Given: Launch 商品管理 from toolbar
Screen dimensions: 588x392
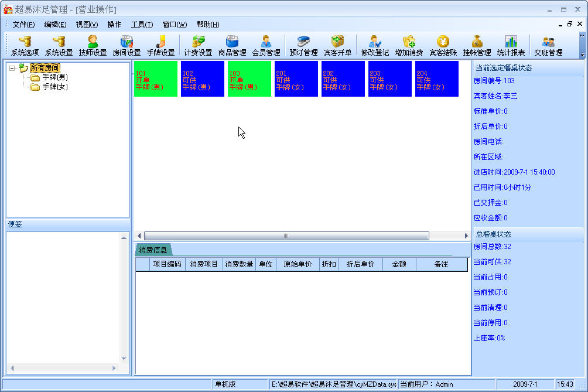Looking at the screenshot, I should click(x=232, y=46).
